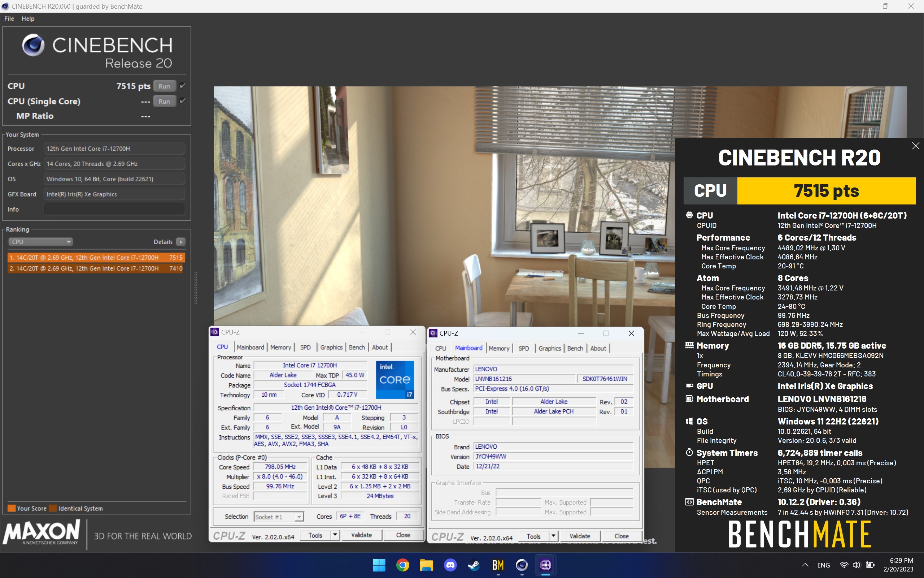Open About tab in left CPU-Z window
This screenshot has width=924, height=578.
click(x=380, y=347)
